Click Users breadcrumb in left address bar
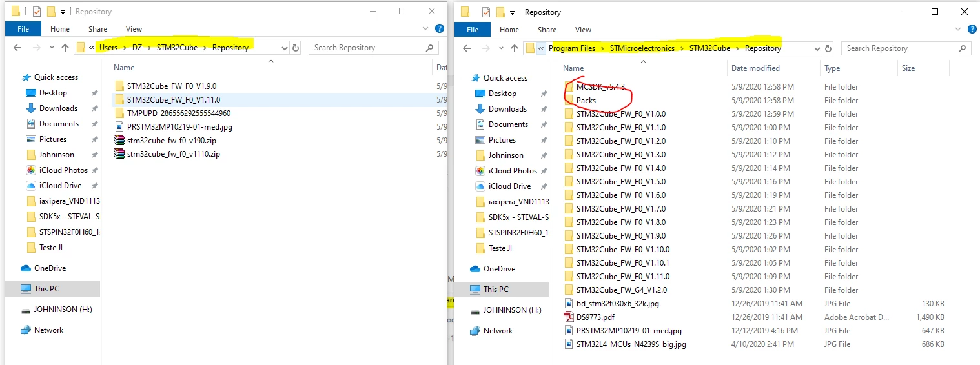This screenshot has width=980, height=365. (108, 48)
